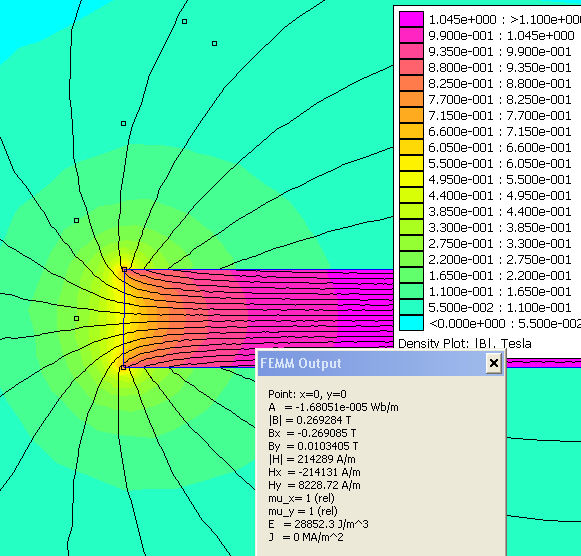581x556 pixels.
Task: Click the FEMM Output title bar
Action: (x=381, y=363)
